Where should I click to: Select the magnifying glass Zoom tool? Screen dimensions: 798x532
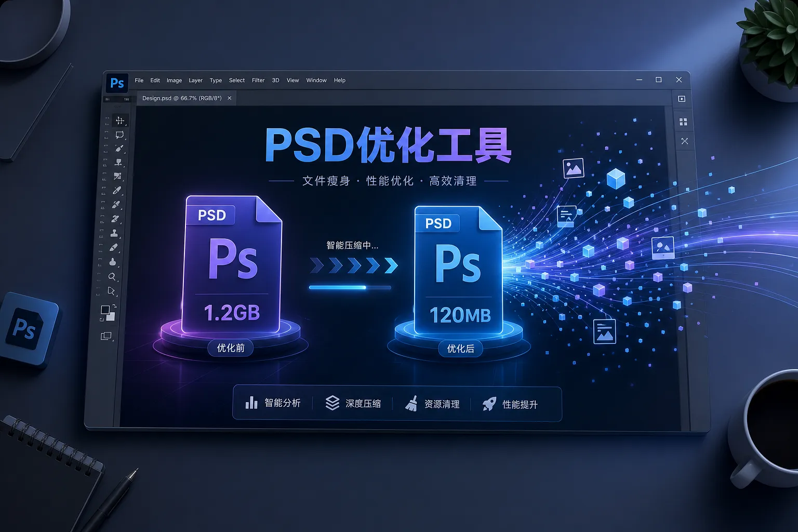pos(112,277)
